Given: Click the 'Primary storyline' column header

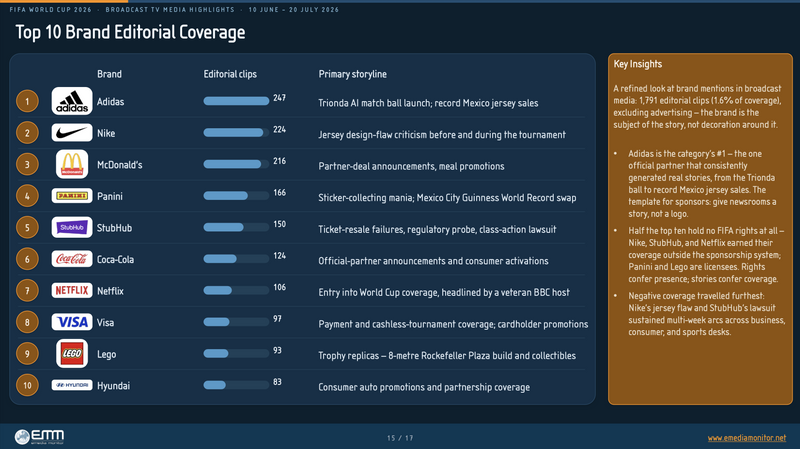Looking at the screenshot, I should [x=353, y=74].
